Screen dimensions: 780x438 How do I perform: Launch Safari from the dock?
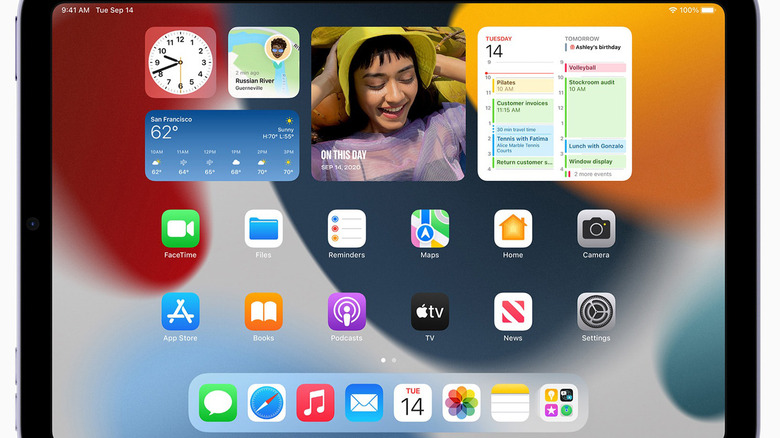click(267, 403)
